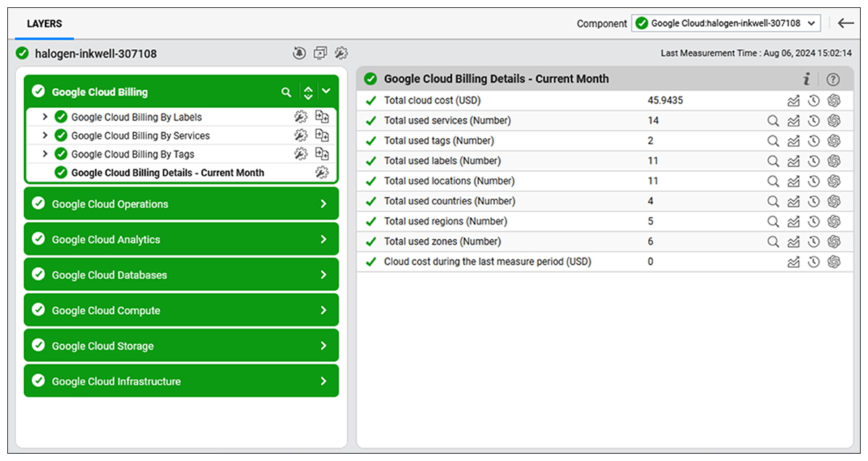
Task: Open the alarm history bell icon
Action: 299,53
